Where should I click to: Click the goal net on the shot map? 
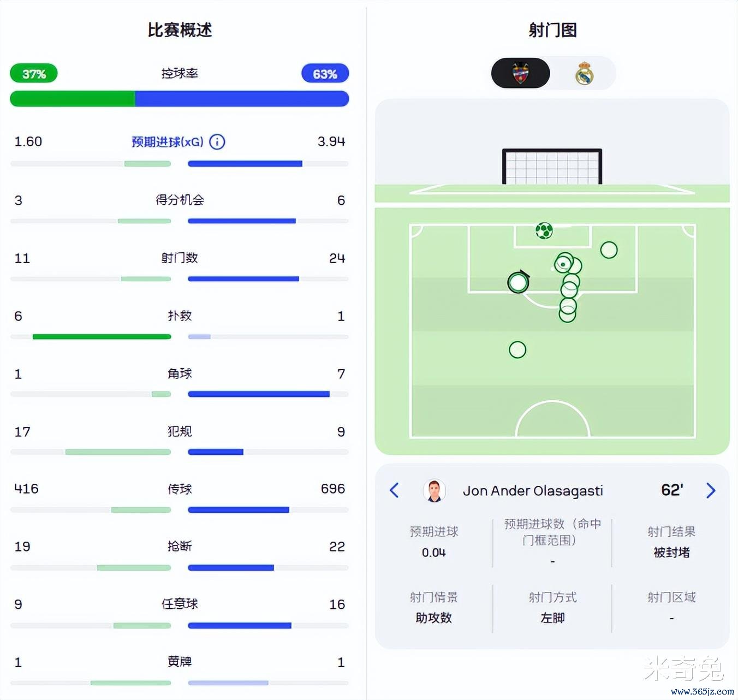(x=552, y=167)
